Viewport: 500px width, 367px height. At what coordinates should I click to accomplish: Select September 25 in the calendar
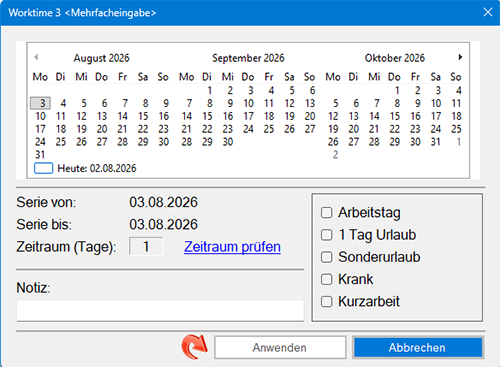click(269, 129)
